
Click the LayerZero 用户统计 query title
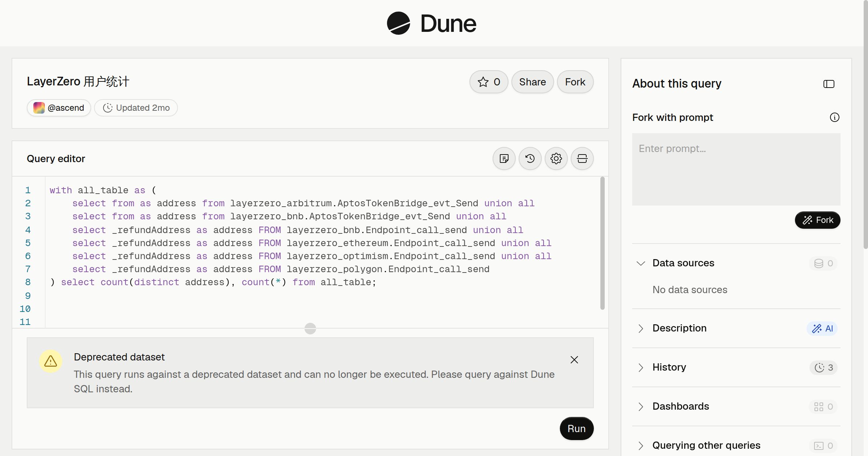[78, 81]
